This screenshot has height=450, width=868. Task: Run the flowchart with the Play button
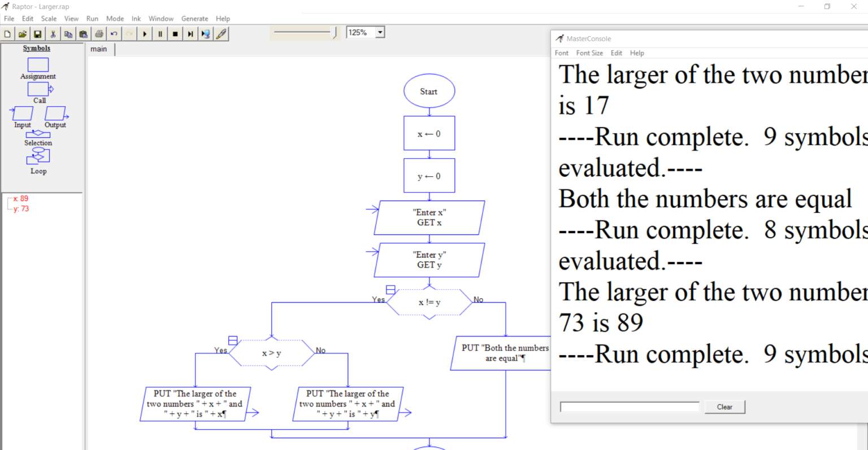[145, 33]
